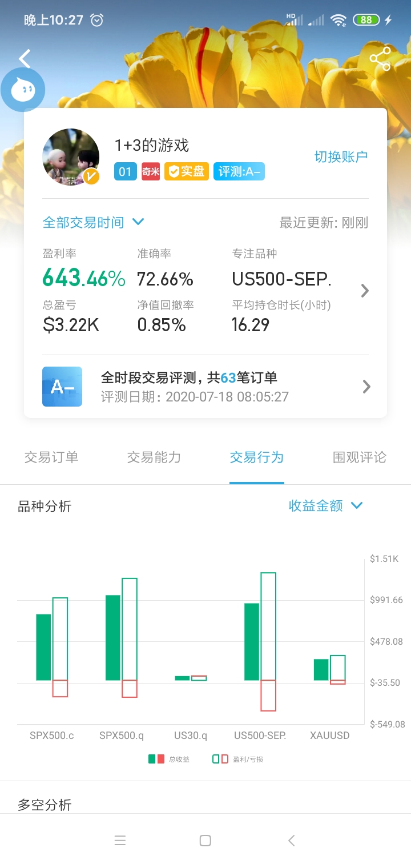Tap the blue A– evaluation icon

click(62, 387)
